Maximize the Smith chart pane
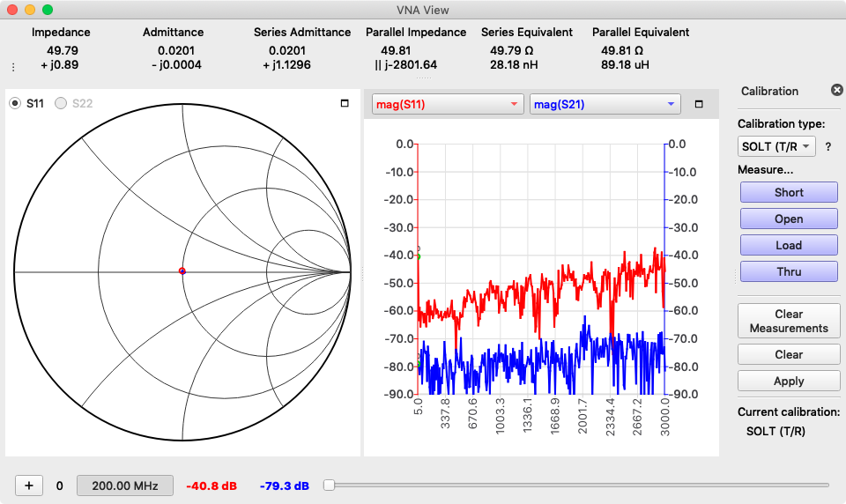The height and width of the screenshot is (504, 846). pyautogui.click(x=345, y=103)
